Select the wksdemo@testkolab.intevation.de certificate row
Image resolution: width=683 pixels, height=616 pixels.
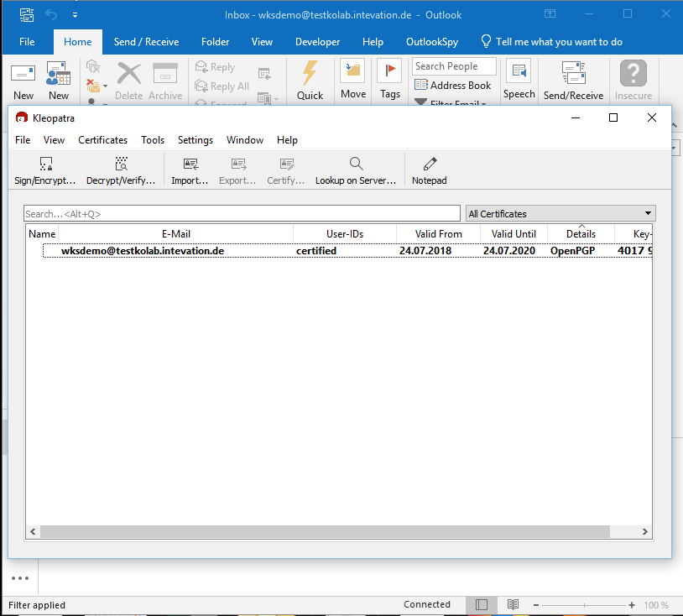[x=347, y=251]
